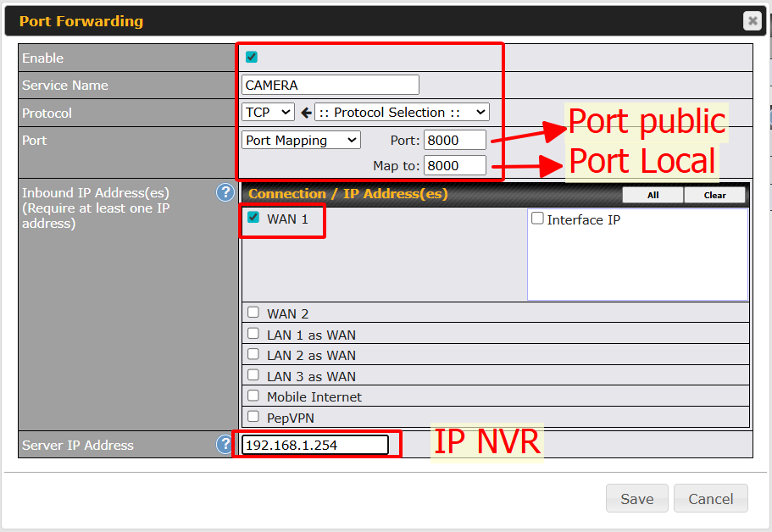The image size is (772, 532).
Task: Enable the WAN 2 checkbox
Action: coord(253,313)
